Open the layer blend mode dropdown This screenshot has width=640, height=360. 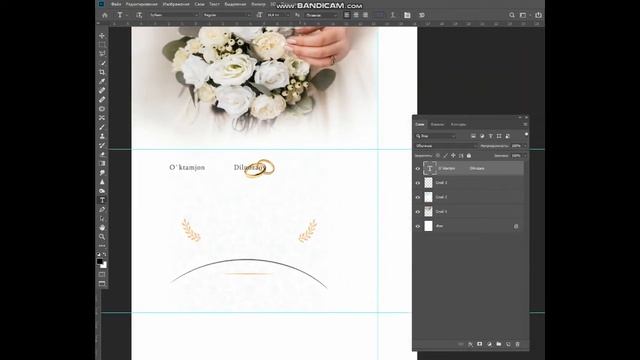coord(446,146)
